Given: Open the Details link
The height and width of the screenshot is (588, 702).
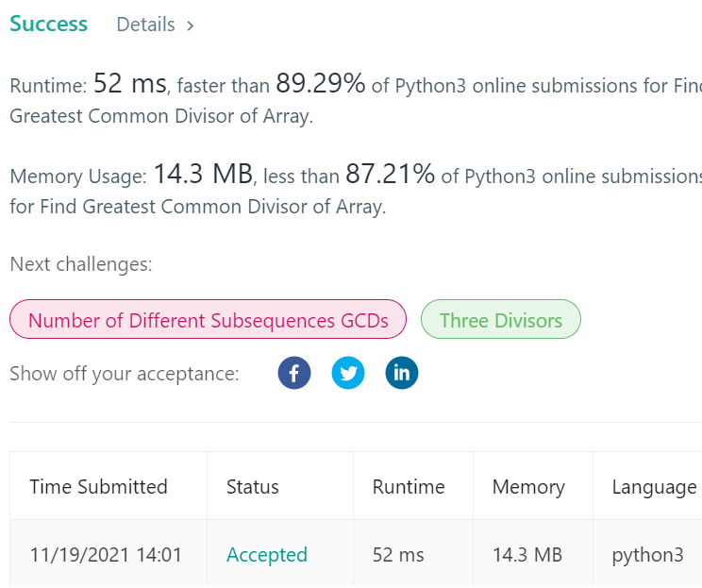Looking at the screenshot, I should click(x=145, y=25).
